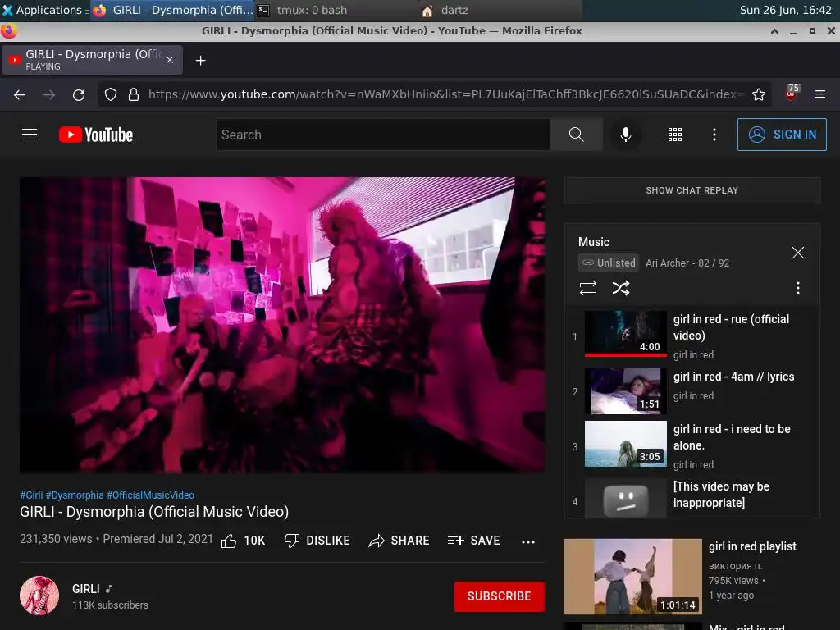Viewport: 840px width, 630px height.
Task: Open the uBlock extension icon showing 75
Action: click(x=792, y=93)
